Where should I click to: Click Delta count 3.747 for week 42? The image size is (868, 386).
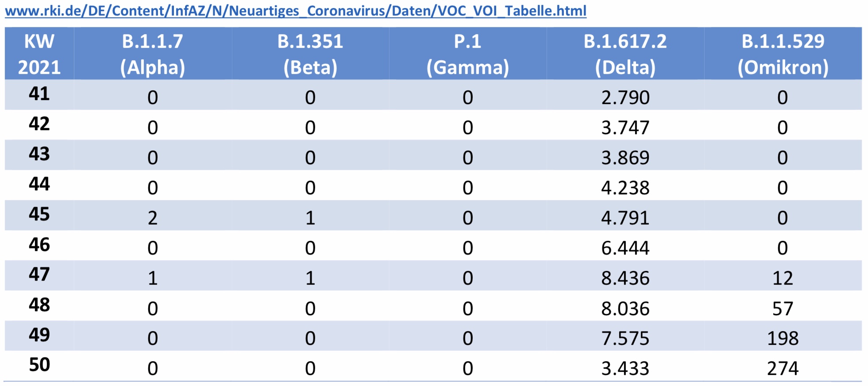(625, 127)
